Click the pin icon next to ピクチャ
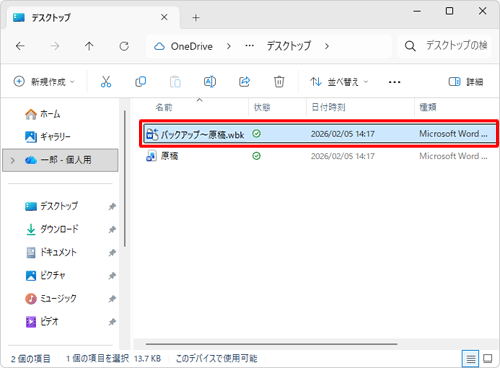The width and height of the screenshot is (500, 368). click(x=112, y=276)
